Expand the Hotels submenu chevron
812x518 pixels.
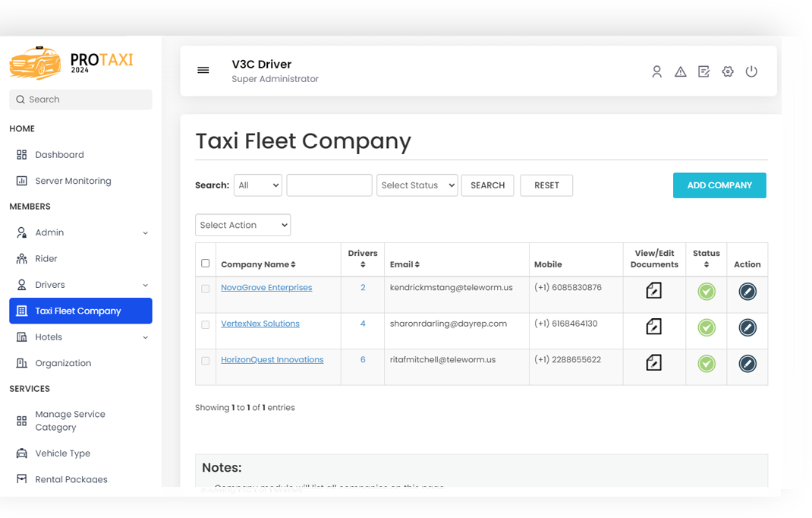point(146,337)
